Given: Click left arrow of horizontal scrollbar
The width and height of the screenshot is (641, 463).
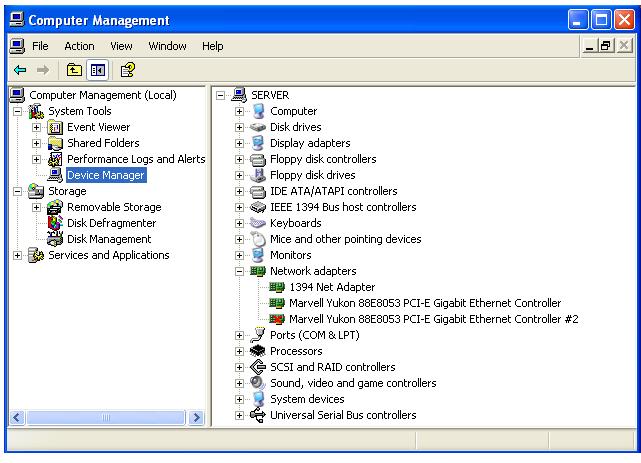Looking at the screenshot, I should tap(17, 418).
